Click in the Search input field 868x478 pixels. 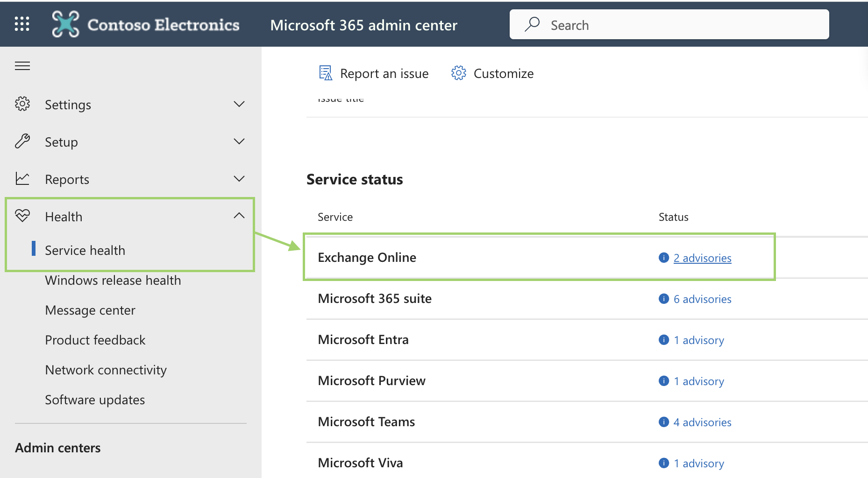tap(669, 24)
